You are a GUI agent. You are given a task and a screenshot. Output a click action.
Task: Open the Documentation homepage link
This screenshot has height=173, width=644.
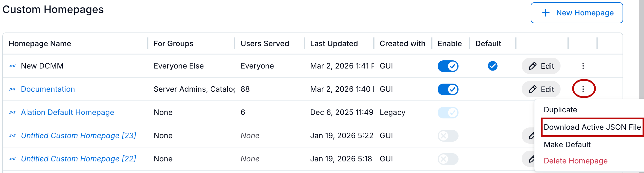coord(48,89)
